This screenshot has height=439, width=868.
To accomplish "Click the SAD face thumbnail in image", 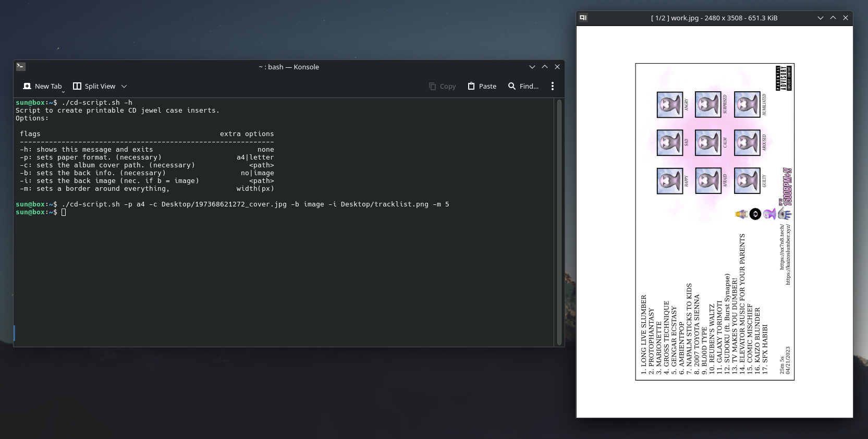I will 670,143.
